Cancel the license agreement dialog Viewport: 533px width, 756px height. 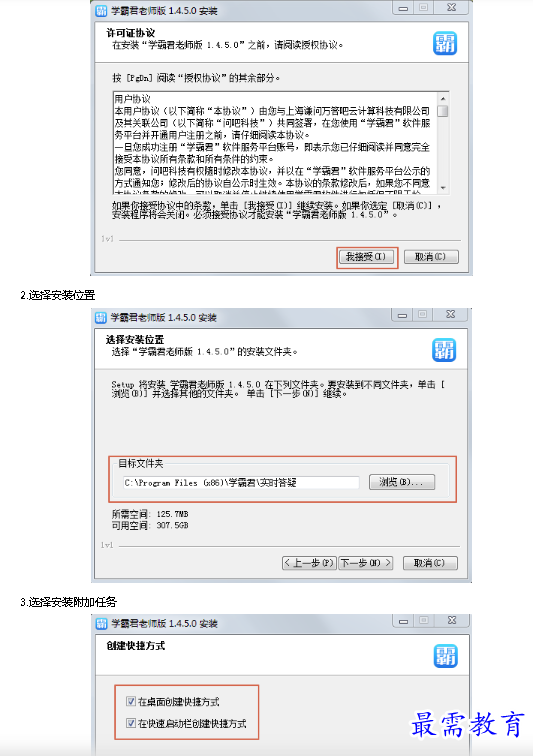(x=430, y=257)
